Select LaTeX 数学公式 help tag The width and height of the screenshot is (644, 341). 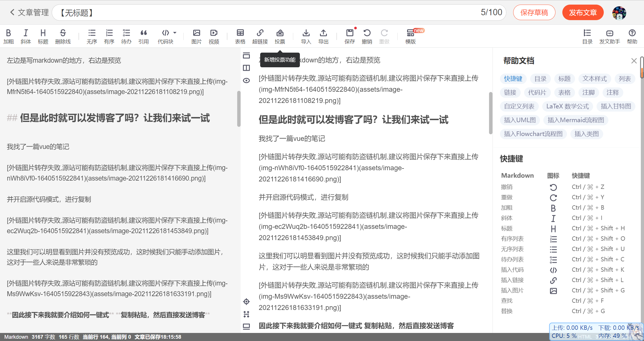pos(568,106)
